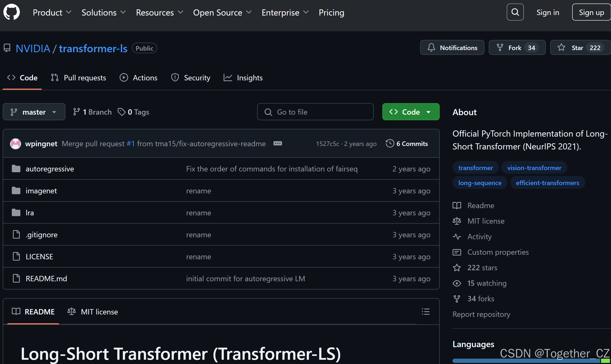
Task: Click the Sign up button
Action: click(591, 12)
